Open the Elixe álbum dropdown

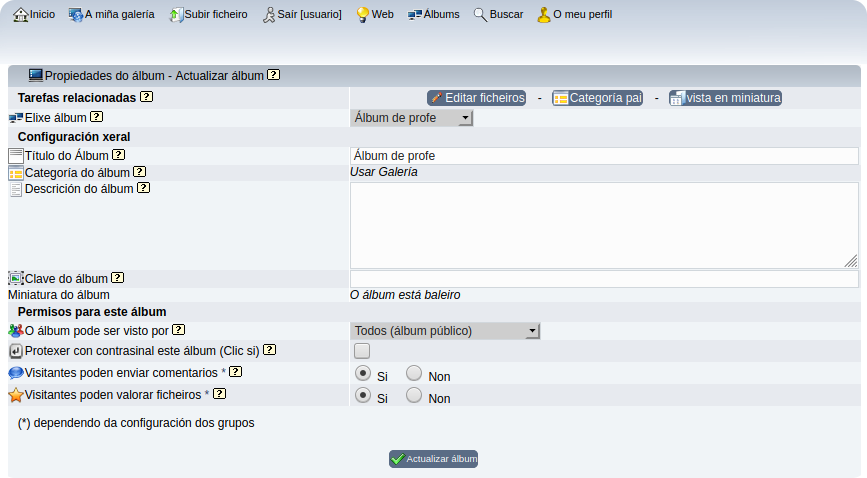tap(411, 118)
